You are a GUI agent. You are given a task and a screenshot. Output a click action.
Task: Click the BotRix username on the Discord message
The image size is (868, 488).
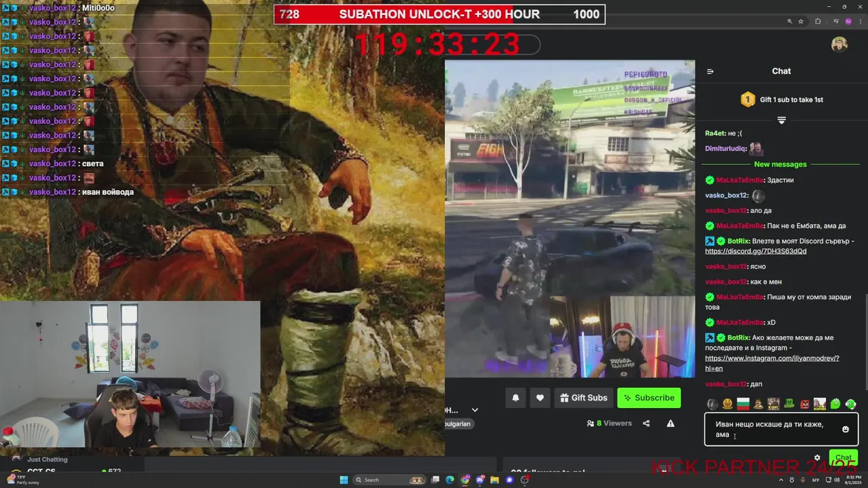738,241
